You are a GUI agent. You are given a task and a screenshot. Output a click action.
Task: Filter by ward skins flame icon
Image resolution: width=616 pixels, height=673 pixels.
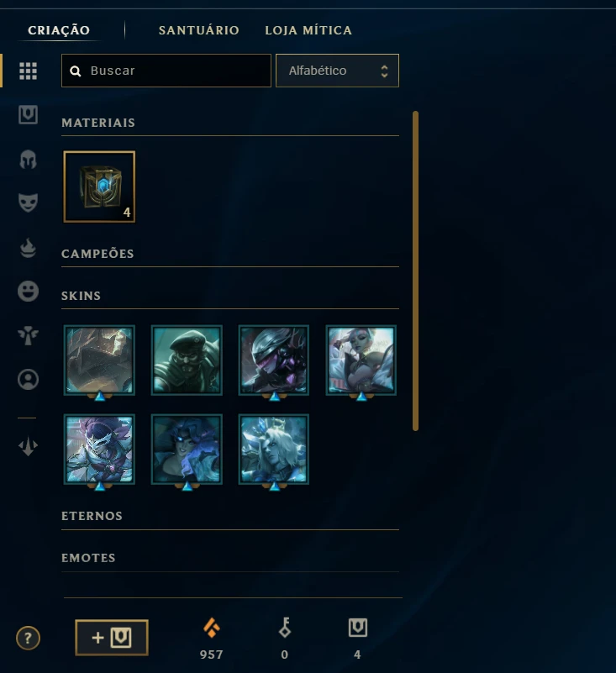(28, 248)
